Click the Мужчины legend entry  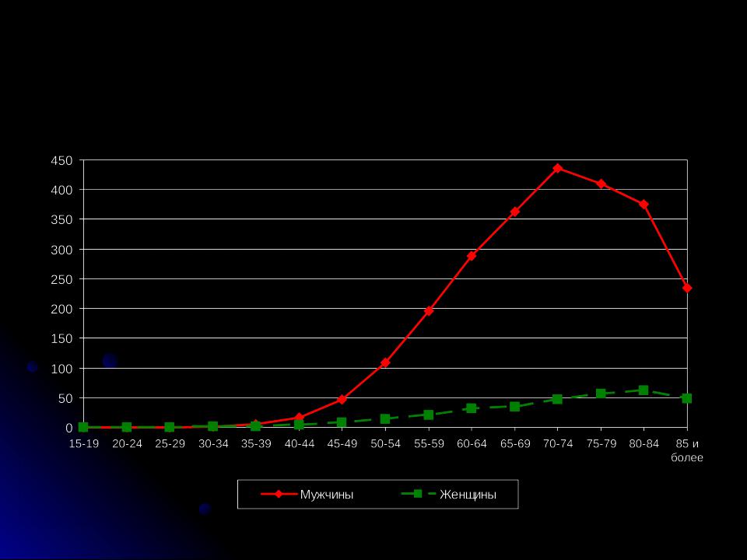307,495
